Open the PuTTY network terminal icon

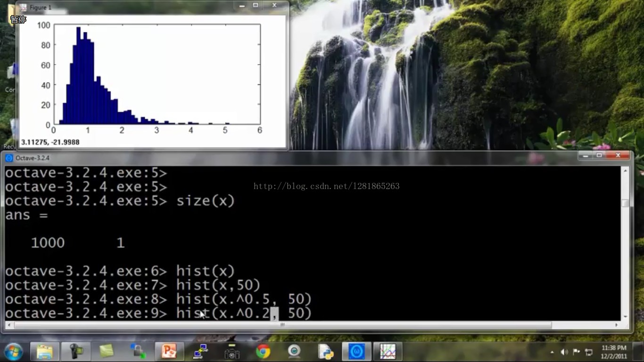(200, 352)
